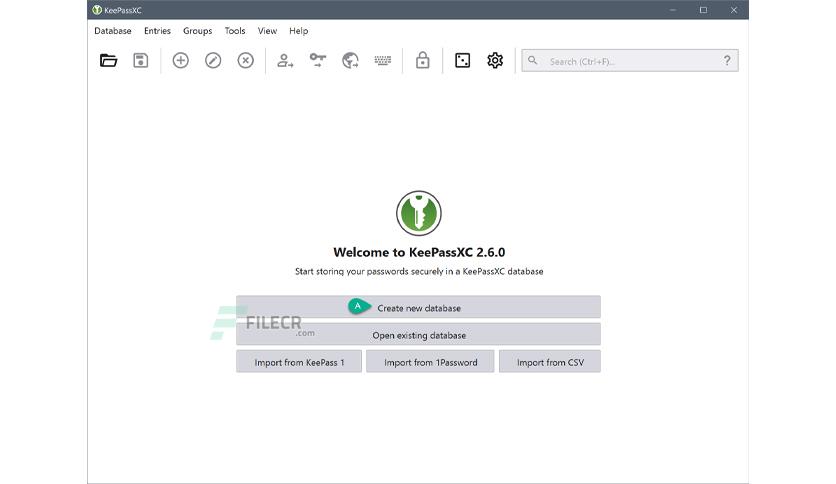Open the Entries menu
This screenshot has height=484, width=836.
pos(157,31)
